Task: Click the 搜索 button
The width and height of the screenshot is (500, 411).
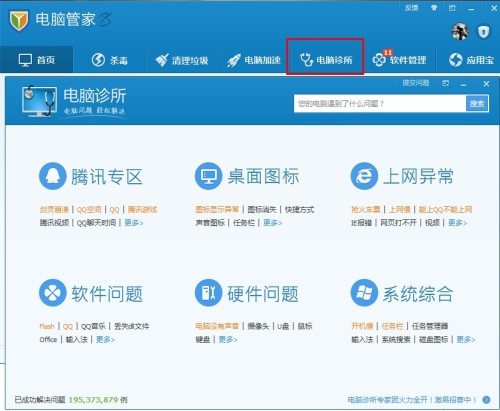Action: point(477,104)
